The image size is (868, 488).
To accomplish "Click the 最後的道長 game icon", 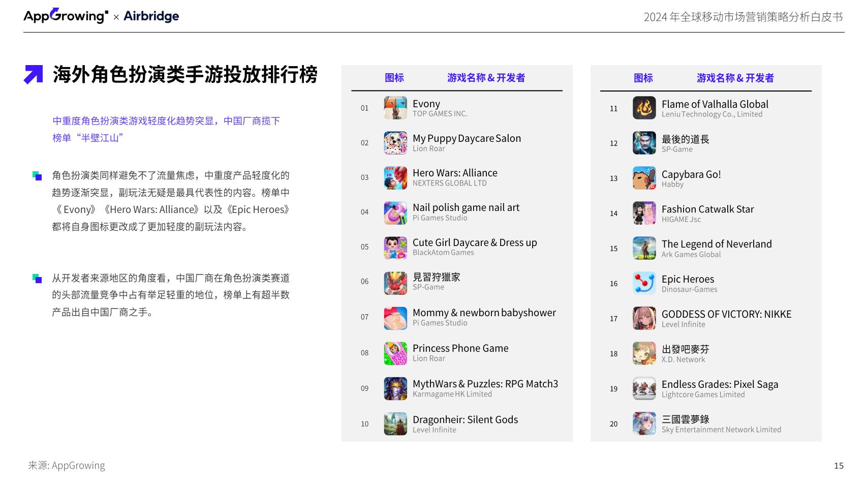I will coord(644,143).
